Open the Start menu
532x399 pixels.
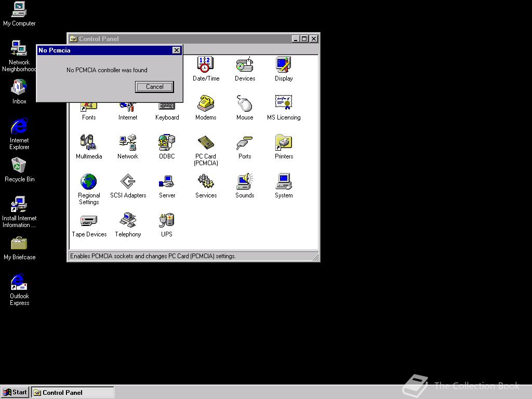coord(15,392)
